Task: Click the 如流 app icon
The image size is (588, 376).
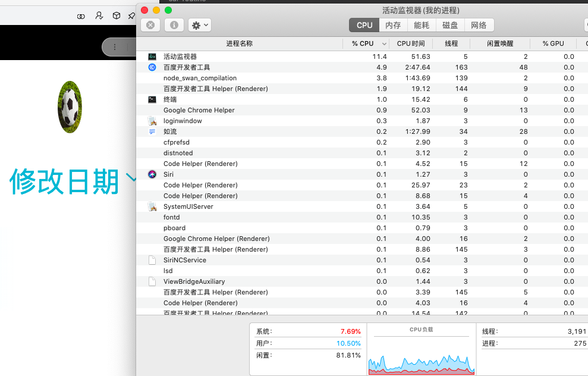Action: coord(152,131)
